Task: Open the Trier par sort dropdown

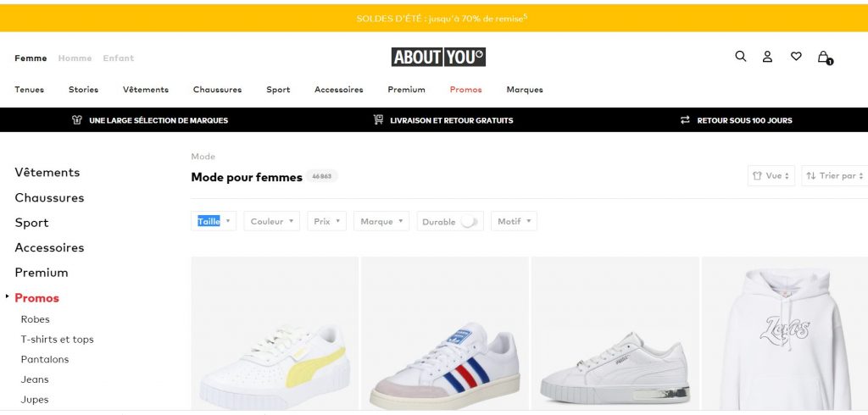Action: pyautogui.click(x=834, y=175)
